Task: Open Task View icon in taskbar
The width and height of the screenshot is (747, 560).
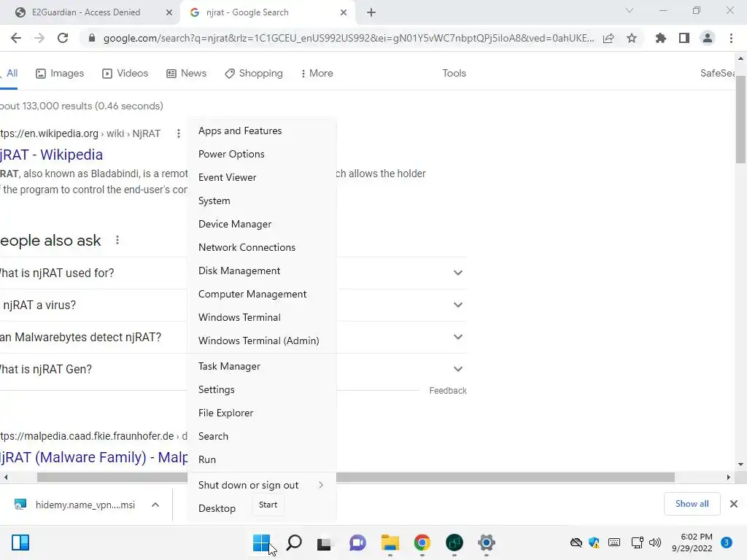Action: click(x=325, y=542)
